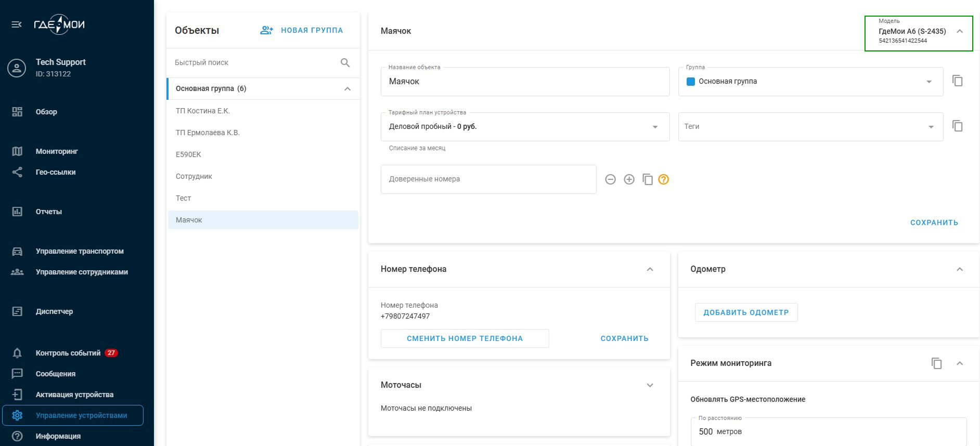Open the Теги dropdown
This screenshot has height=446, width=980.
click(x=931, y=127)
